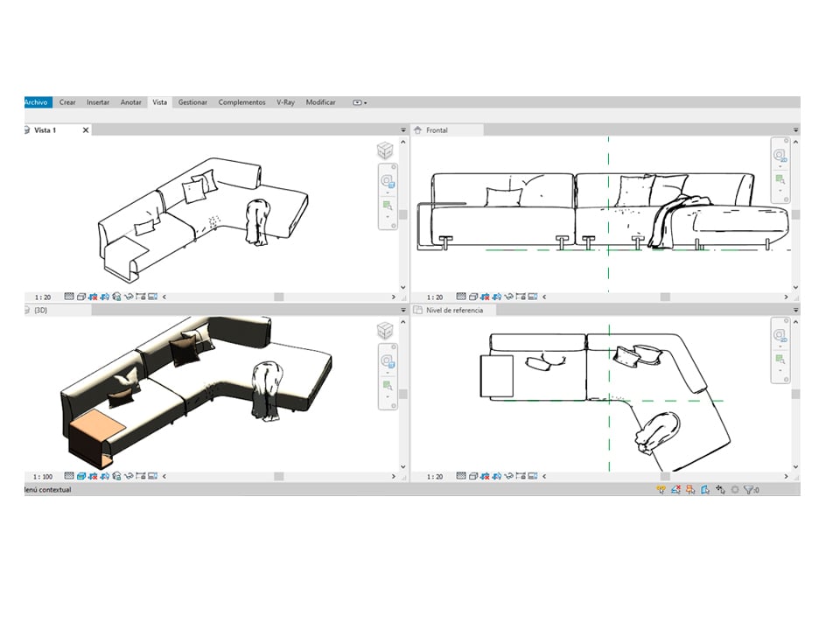The width and height of the screenshot is (840, 630).
Task: Toggle Sun Path in Vista 1 control bar
Action: 93,297
